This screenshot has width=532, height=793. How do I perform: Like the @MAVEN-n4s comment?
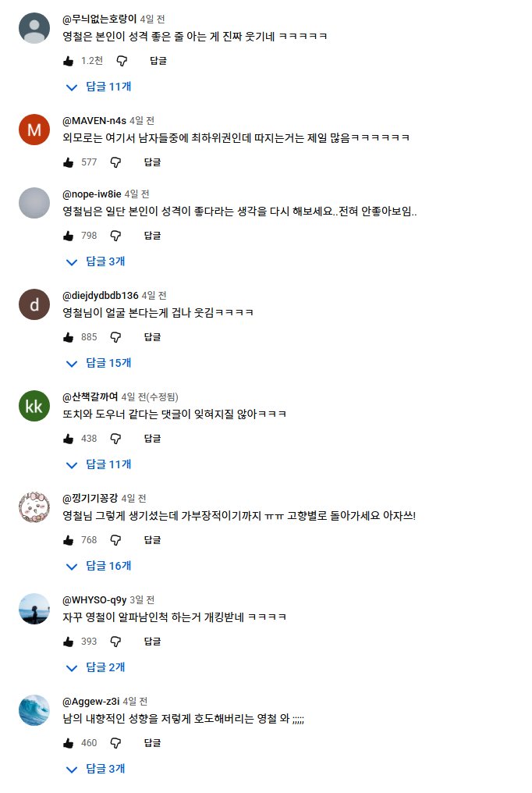tap(69, 162)
